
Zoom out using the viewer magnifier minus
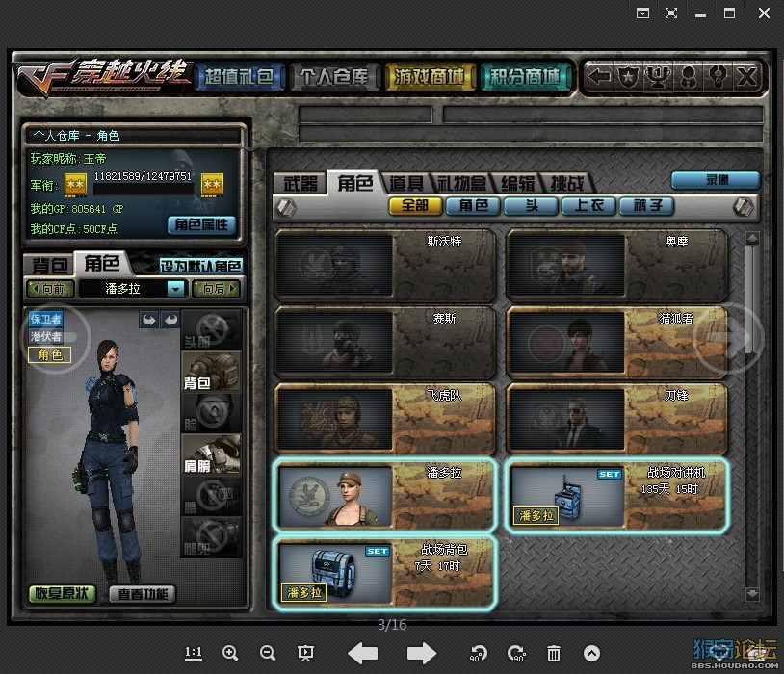[268, 653]
